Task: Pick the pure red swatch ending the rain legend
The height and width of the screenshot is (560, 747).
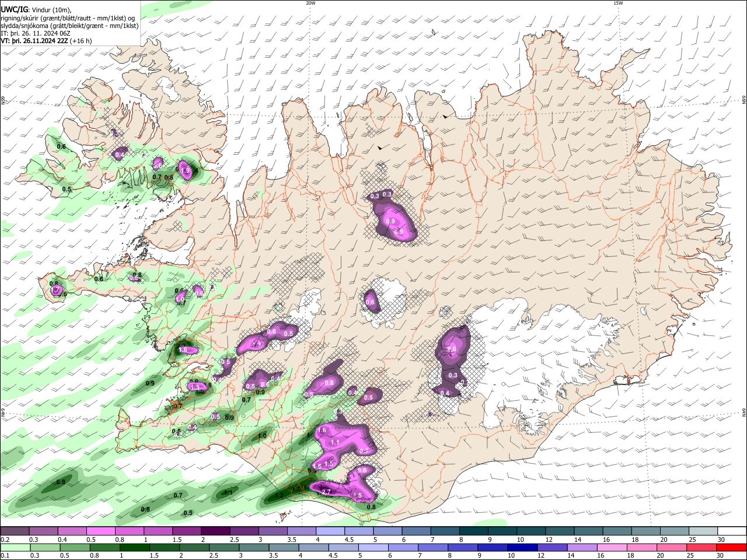Action: coord(731,547)
